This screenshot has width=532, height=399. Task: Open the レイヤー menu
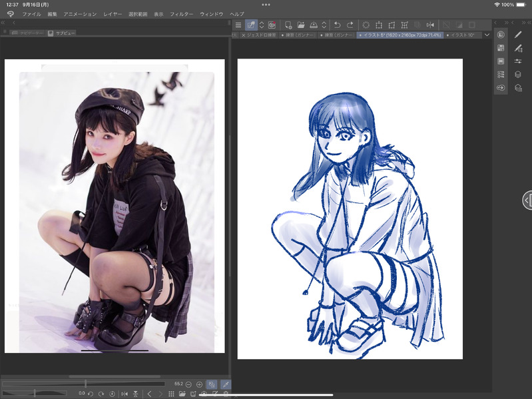point(113,14)
